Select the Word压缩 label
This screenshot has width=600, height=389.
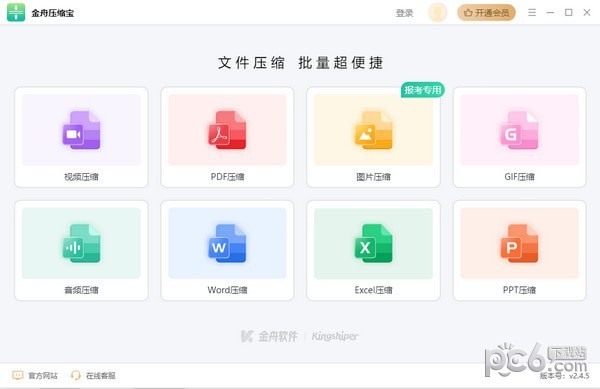227,290
